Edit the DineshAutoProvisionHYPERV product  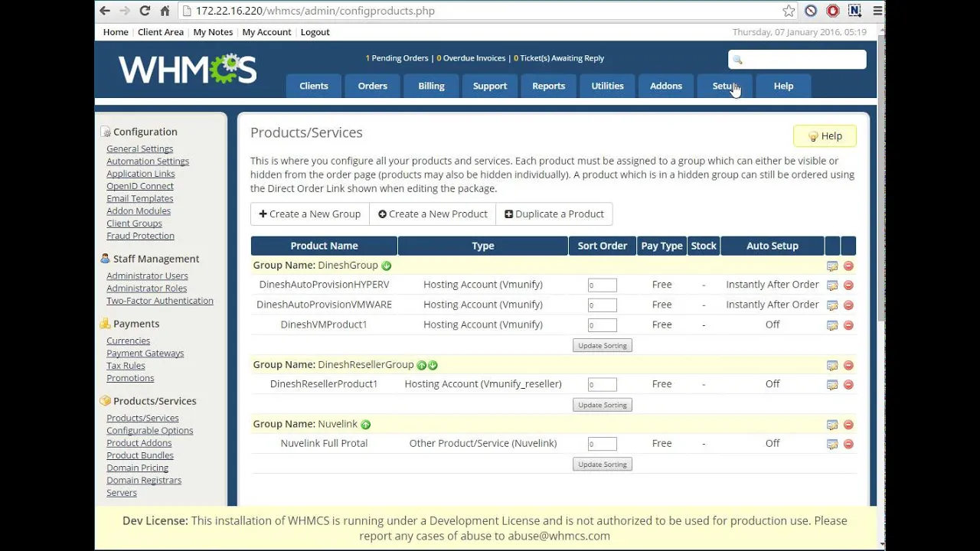(832, 285)
